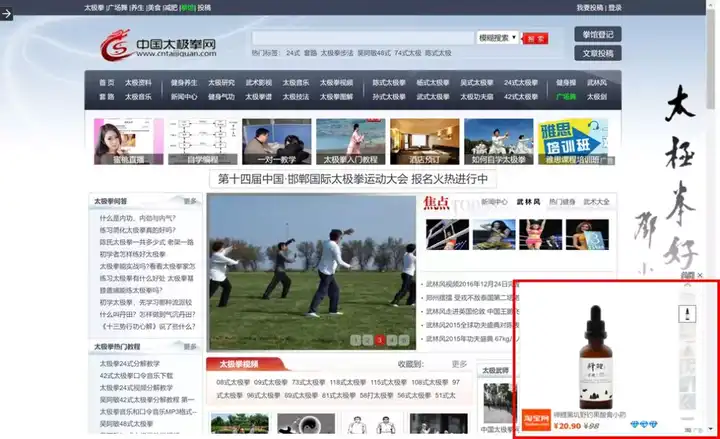Screen dimensions: 720x439
Task: Open the 雅思培训班 banner thumbnail
Action: 576,141
